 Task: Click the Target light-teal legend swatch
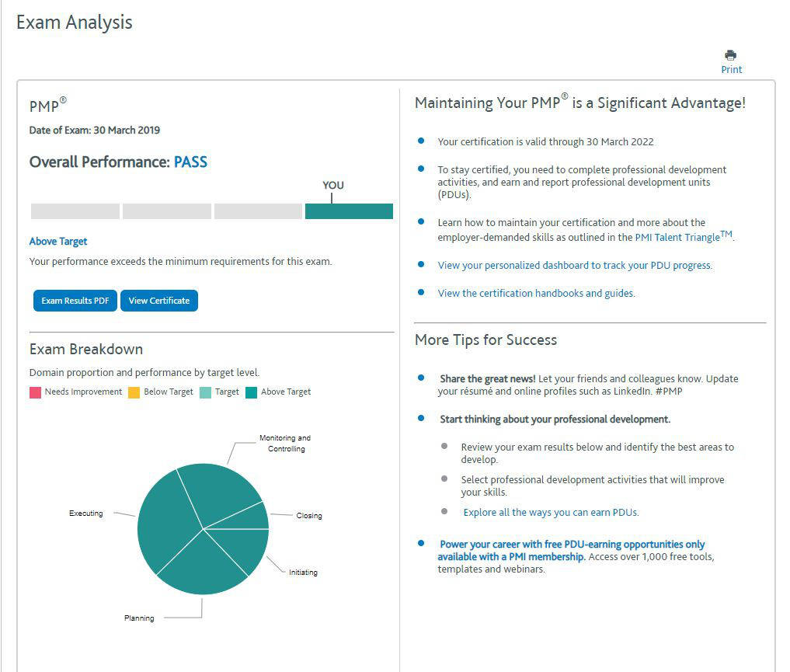pyautogui.click(x=205, y=392)
